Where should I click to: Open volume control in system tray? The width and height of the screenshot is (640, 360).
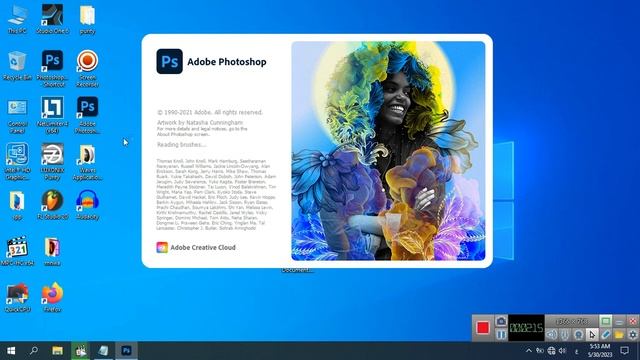(562, 351)
